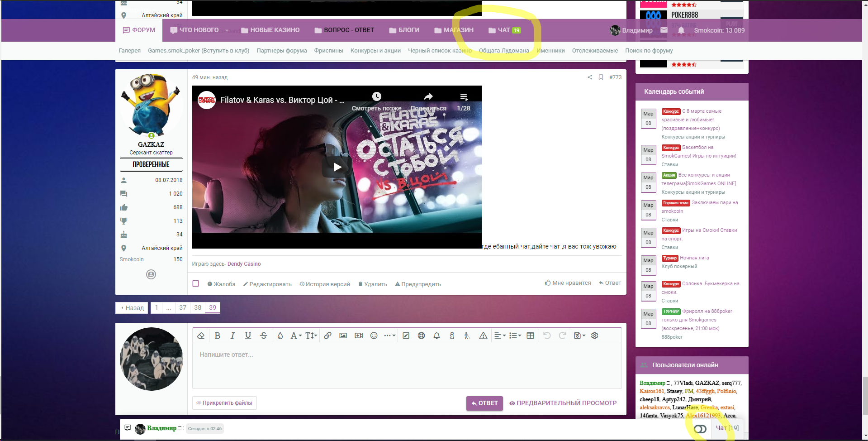Insert table from editor toolbar
The height and width of the screenshot is (441, 868).
(531, 336)
